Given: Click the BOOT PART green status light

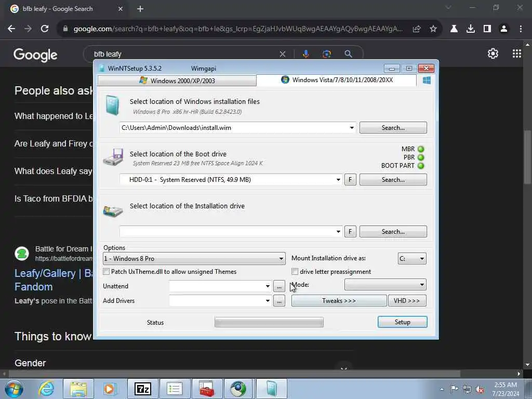Looking at the screenshot, I should tap(421, 166).
